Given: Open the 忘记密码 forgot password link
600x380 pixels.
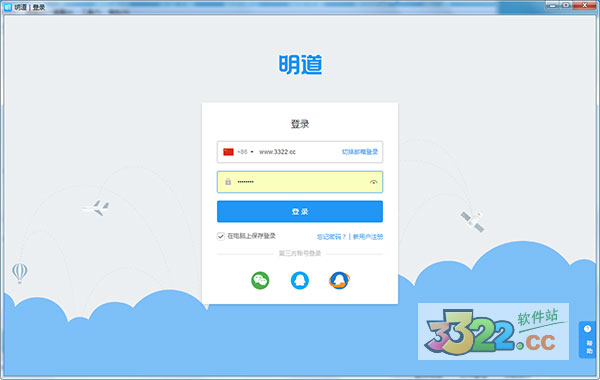Looking at the screenshot, I should coord(331,237).
